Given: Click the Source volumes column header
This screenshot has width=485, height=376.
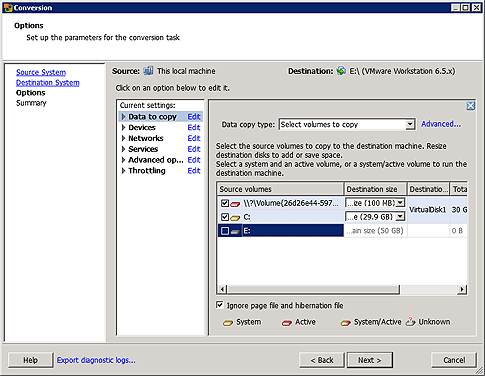Looking at the screenshot, I should click(x=280, y=189).
